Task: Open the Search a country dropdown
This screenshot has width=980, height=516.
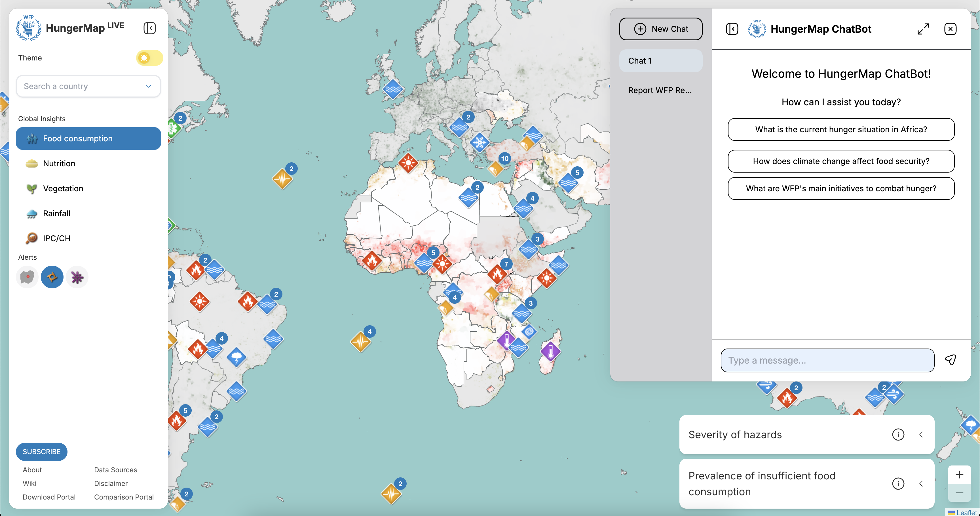Action: coord(88,86)
